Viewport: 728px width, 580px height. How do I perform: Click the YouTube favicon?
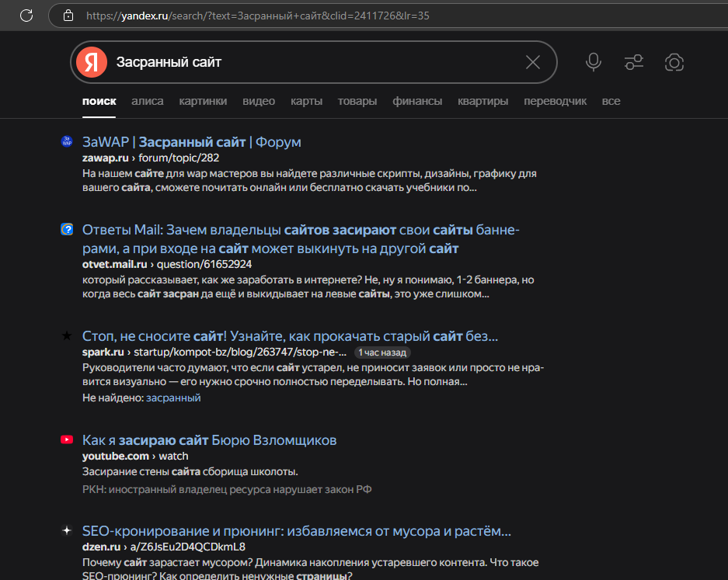pos(67,439)
